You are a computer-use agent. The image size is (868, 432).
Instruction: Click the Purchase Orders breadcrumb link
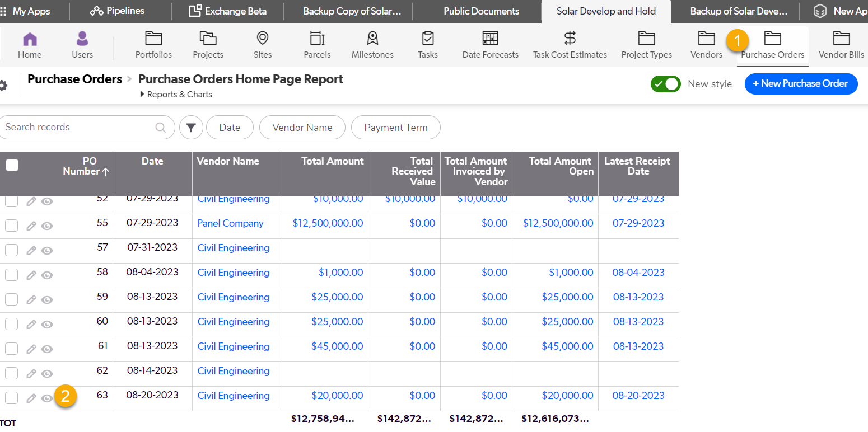tap(74, 79)
